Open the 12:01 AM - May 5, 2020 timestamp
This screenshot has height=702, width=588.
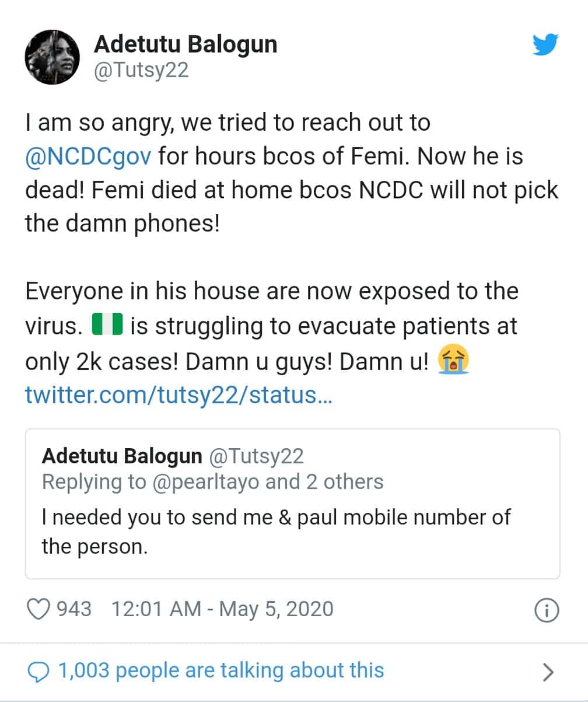[222, 609]
